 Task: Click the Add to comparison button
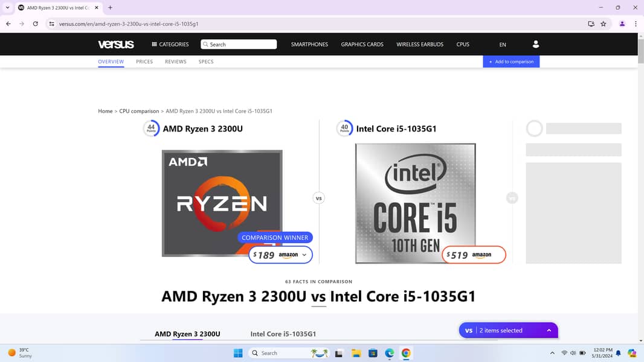[511, 62]
